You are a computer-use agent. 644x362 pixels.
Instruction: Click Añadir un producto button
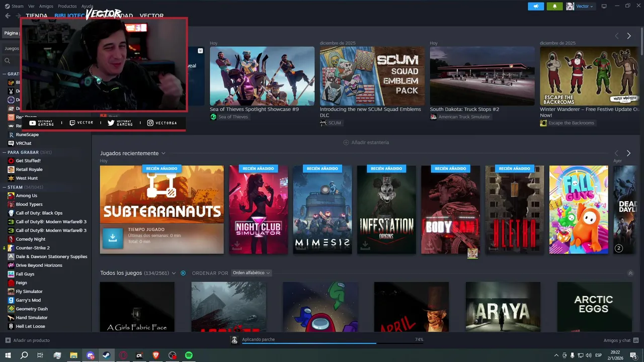coord(28,340)
